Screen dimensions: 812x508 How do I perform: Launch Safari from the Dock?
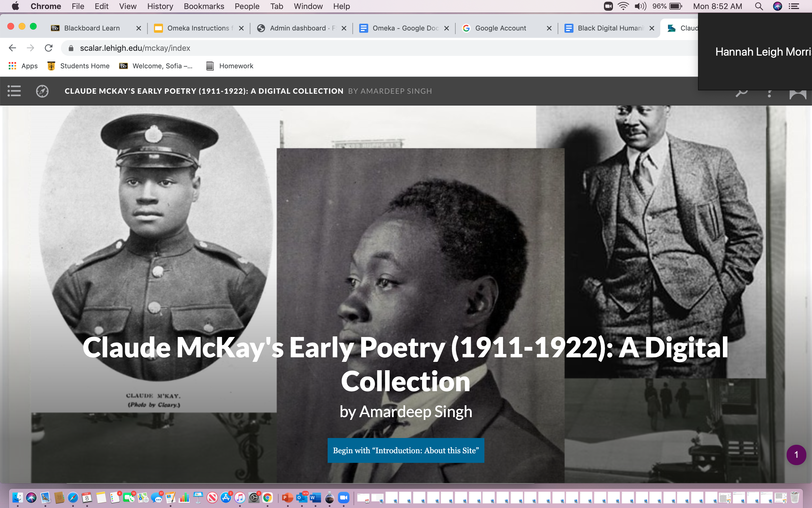73,498
